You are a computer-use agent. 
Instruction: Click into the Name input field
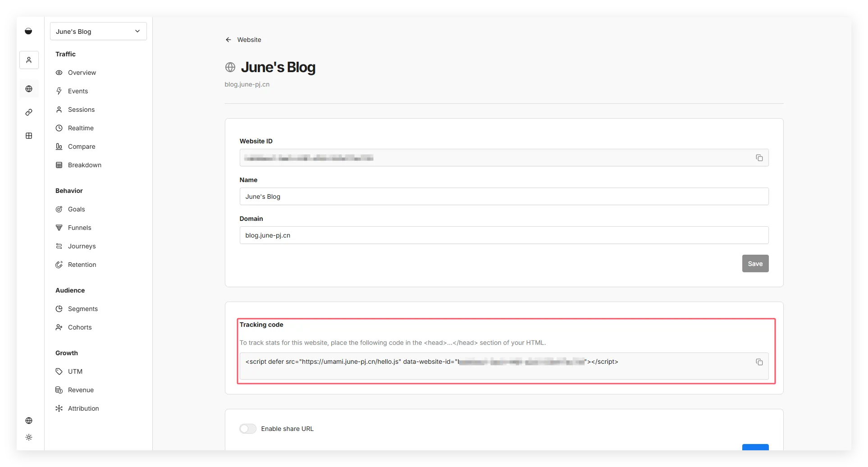(503, 197)
